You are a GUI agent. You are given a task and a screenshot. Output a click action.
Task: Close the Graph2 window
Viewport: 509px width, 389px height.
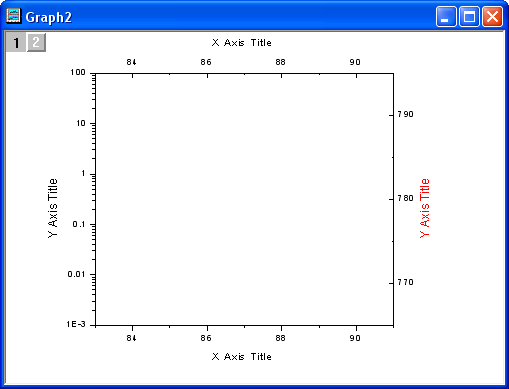coord(492,16)
